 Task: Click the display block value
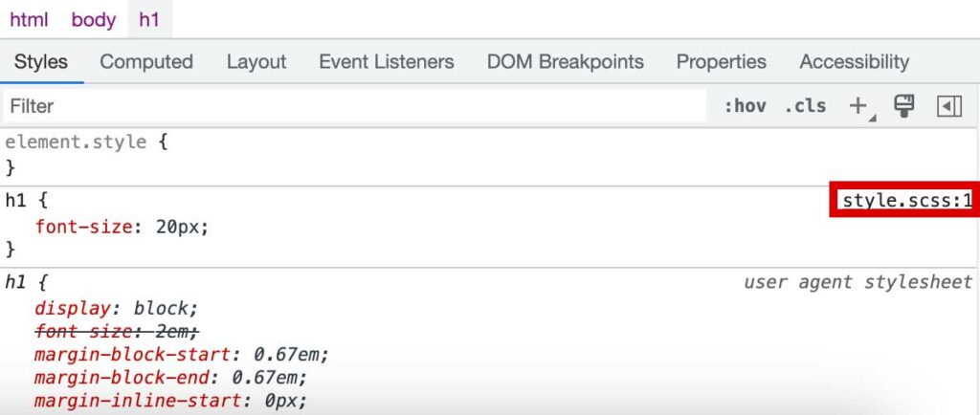tap(165, 309)
